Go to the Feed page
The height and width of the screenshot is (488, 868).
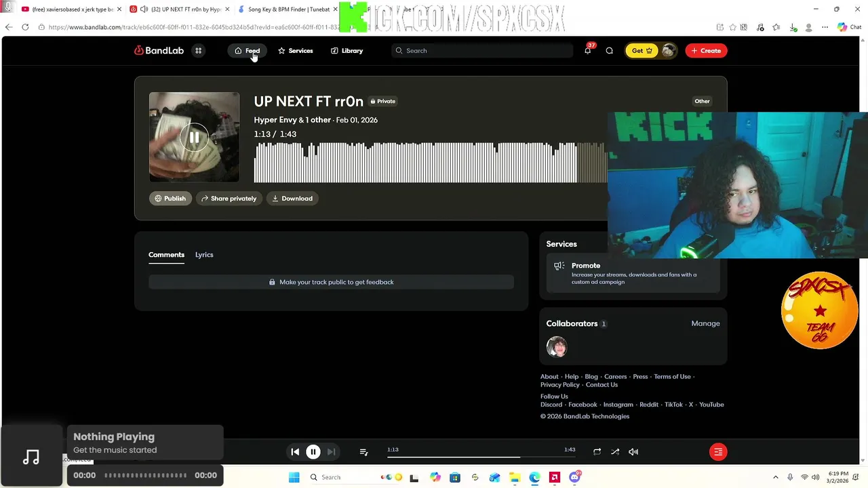point(247,51)
